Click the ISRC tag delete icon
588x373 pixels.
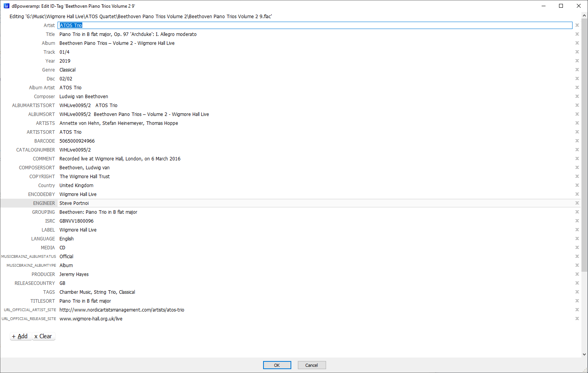pyautogui.click(x=577, y=221)
